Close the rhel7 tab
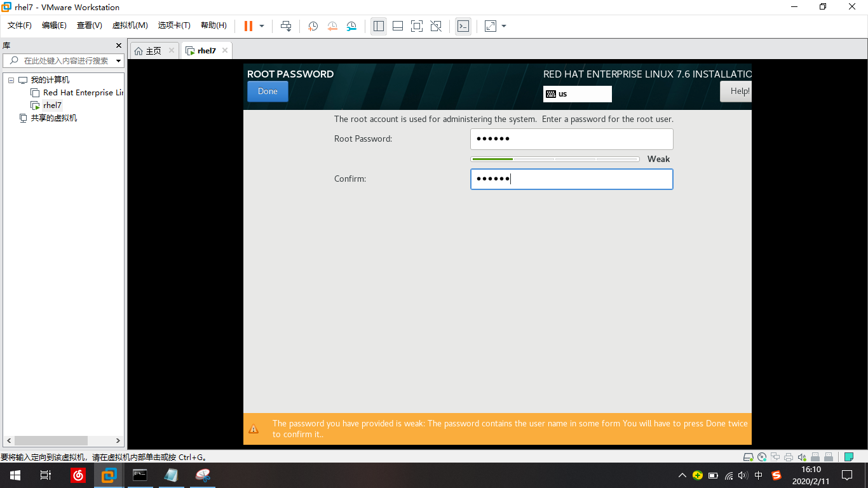 (224, 50)
